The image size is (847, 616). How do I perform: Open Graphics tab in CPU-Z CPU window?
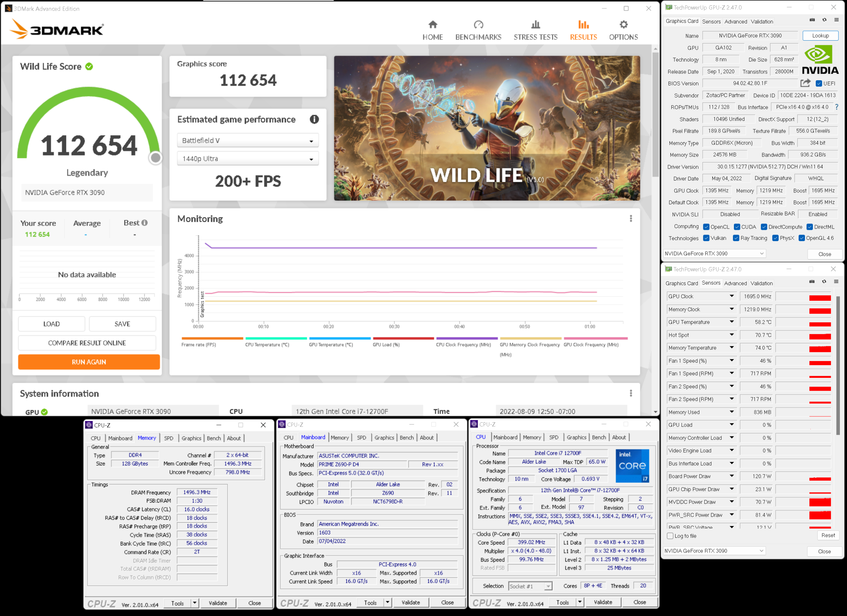576,437
